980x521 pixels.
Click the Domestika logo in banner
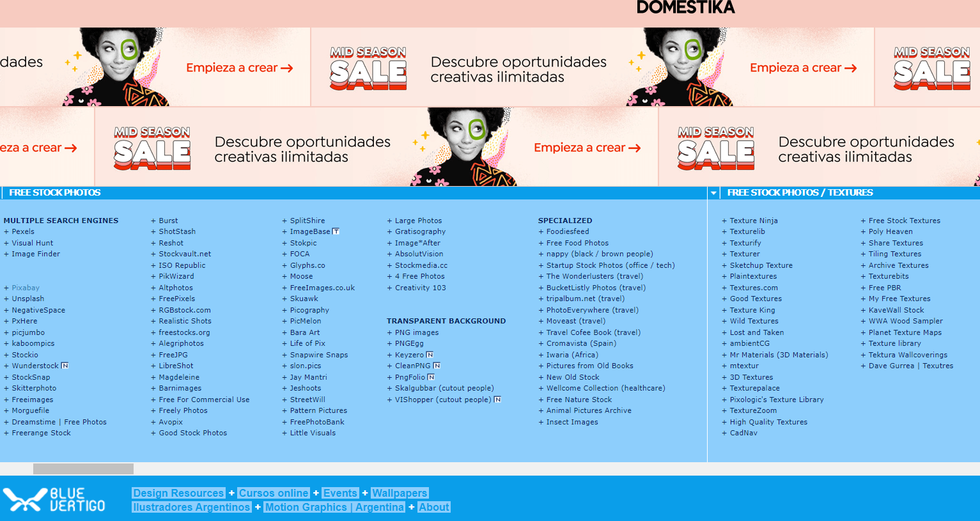tap(685, 8)
